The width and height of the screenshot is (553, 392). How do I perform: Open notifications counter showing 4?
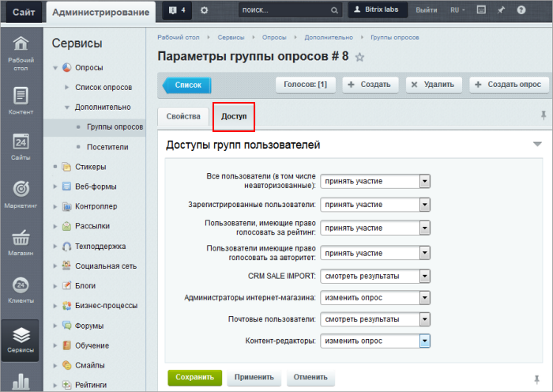[x=177, y=10]
